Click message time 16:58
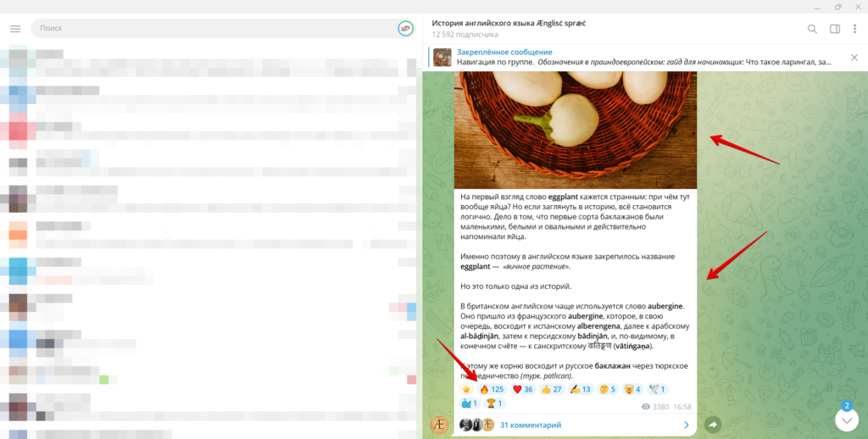This screenshot has width=868, height=439. [682, 407]
